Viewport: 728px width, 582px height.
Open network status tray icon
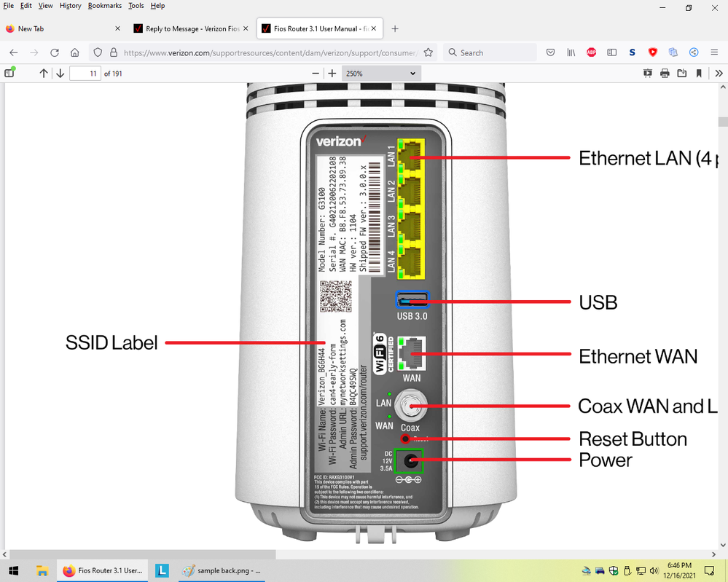tap(641, 570)
